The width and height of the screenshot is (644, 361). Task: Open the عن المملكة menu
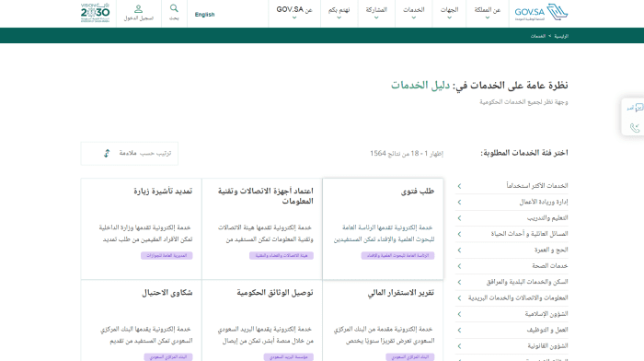pos(487,13)
